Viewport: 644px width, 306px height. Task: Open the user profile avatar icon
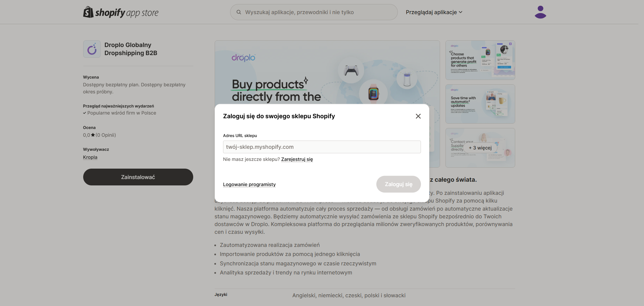(540, 12)
